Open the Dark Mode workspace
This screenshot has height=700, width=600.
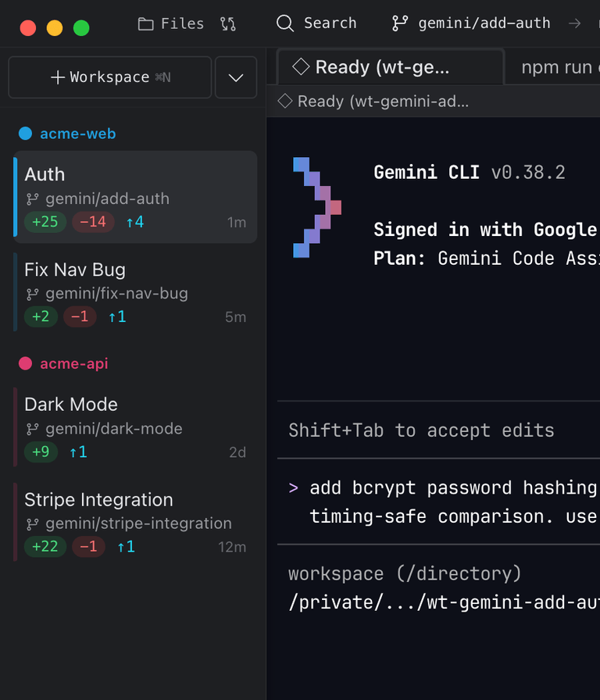[135, 427]
